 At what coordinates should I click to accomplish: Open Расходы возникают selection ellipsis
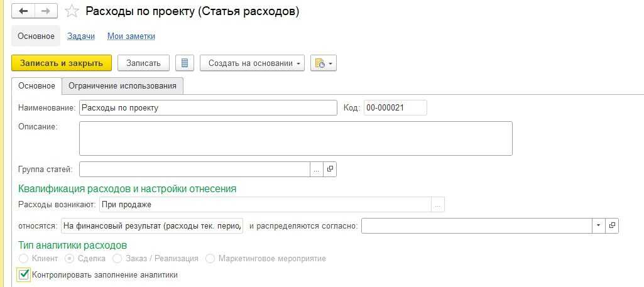tap(439, 205)
